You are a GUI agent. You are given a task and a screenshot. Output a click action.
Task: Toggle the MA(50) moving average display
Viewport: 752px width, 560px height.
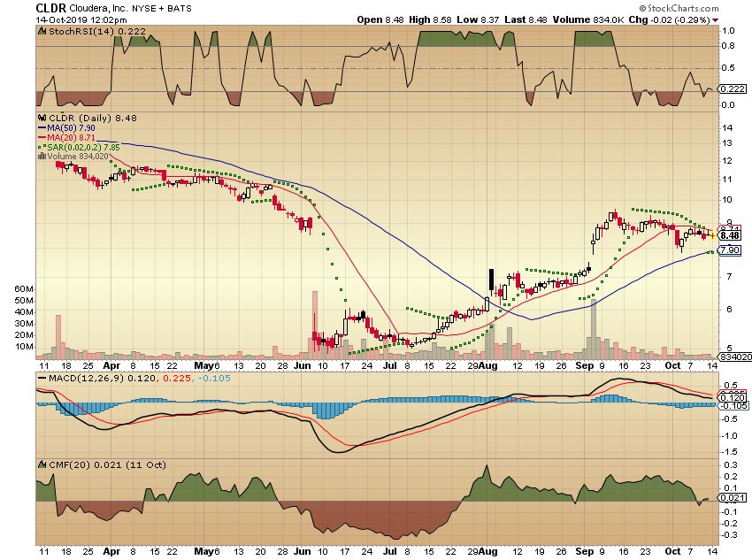coord(70,127)
